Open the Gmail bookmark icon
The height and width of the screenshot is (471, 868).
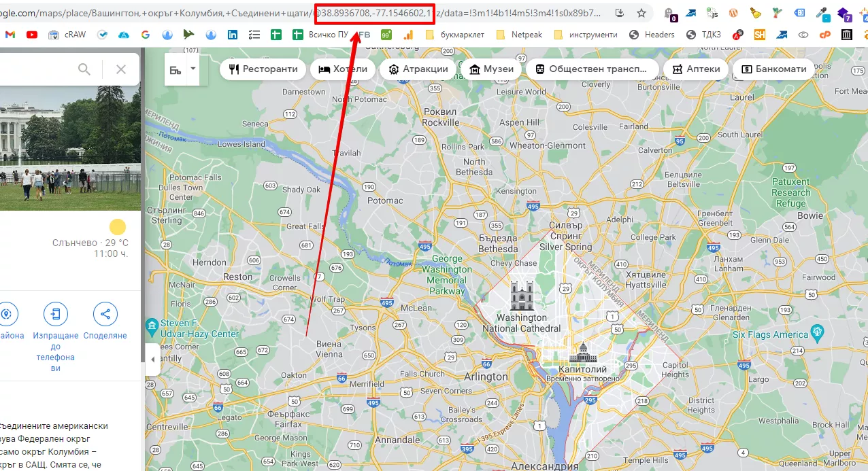10,35
